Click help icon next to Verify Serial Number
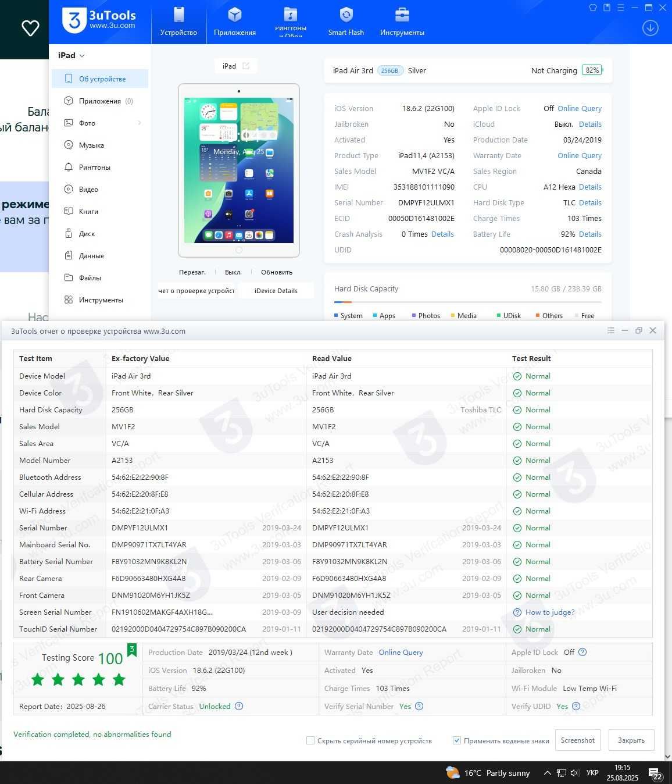Screen dimensions: 672x784 tap(419, 706)
